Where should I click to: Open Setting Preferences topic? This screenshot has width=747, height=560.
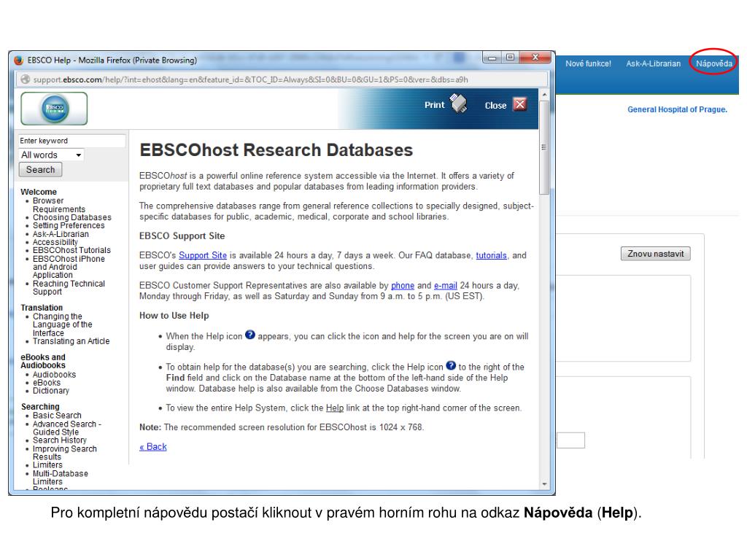69,226
